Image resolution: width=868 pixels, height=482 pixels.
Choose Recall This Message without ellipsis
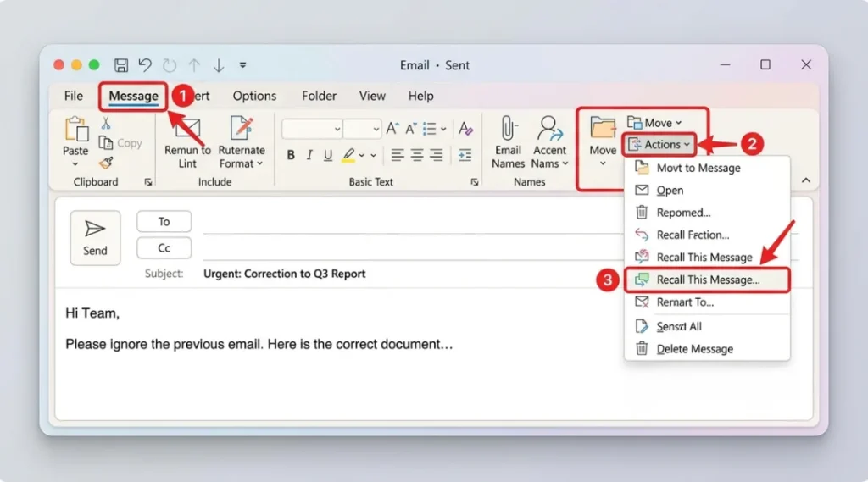coord(707,257)
